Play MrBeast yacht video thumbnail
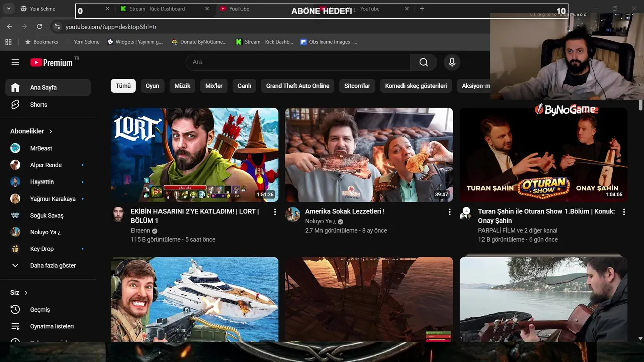 coord(194,300)
